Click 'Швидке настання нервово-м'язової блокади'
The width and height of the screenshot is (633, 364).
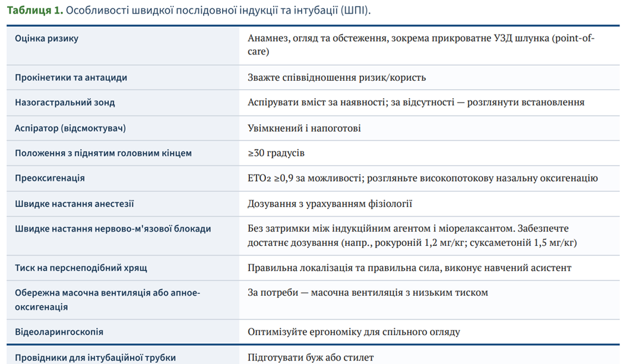point(113,229)
